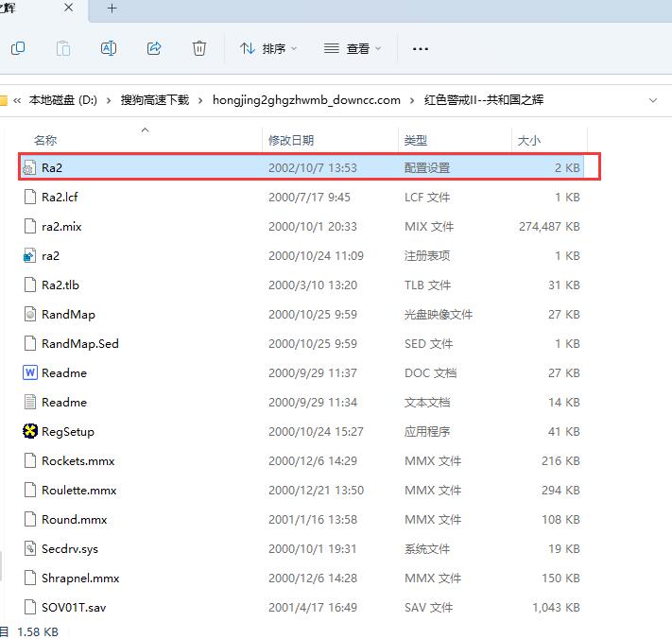Click the 2002/10/7 13:53 date cell
This screenshot has height=639, width=672.
313,167
